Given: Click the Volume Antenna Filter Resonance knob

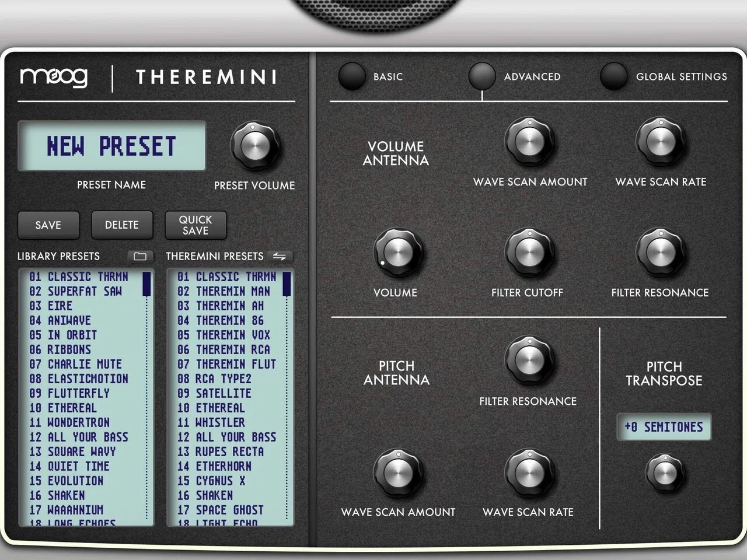Looking at the screenshot, I should [660, 253].
